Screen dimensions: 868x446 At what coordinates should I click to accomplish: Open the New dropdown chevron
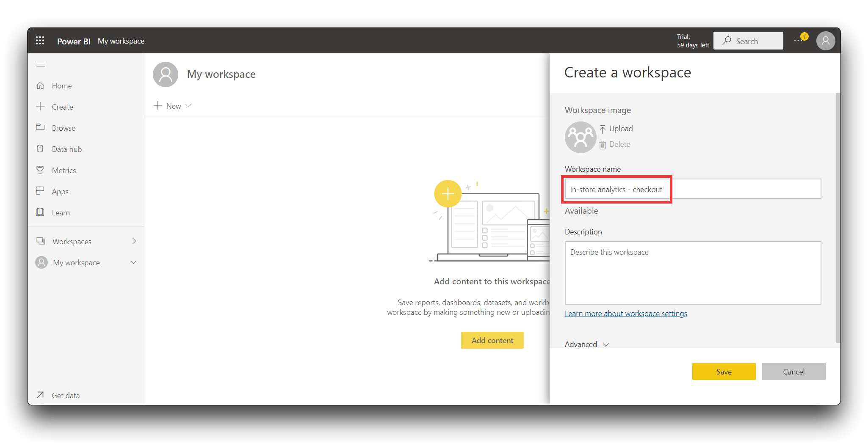tap(189, 106)
